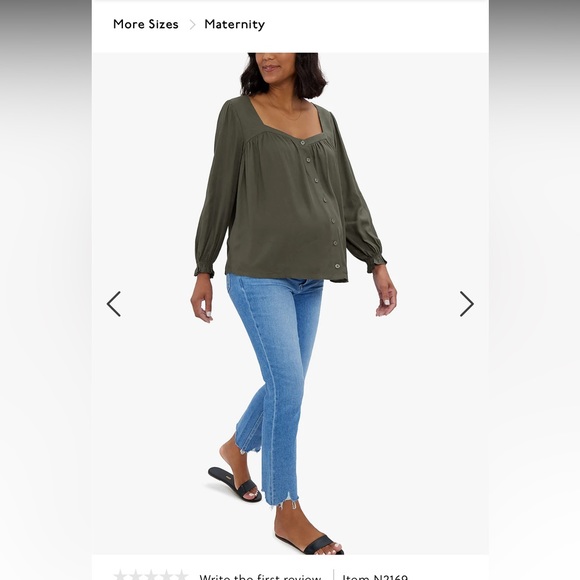Image resolution: width=580 pixels, height=580 pixels.
Task: Click the Item N2169 number text
Action: (375, 577)
